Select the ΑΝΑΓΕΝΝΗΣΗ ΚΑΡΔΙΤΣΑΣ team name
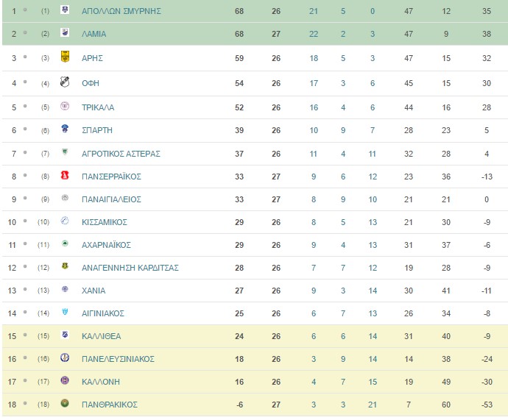 (x=130, y=268)
